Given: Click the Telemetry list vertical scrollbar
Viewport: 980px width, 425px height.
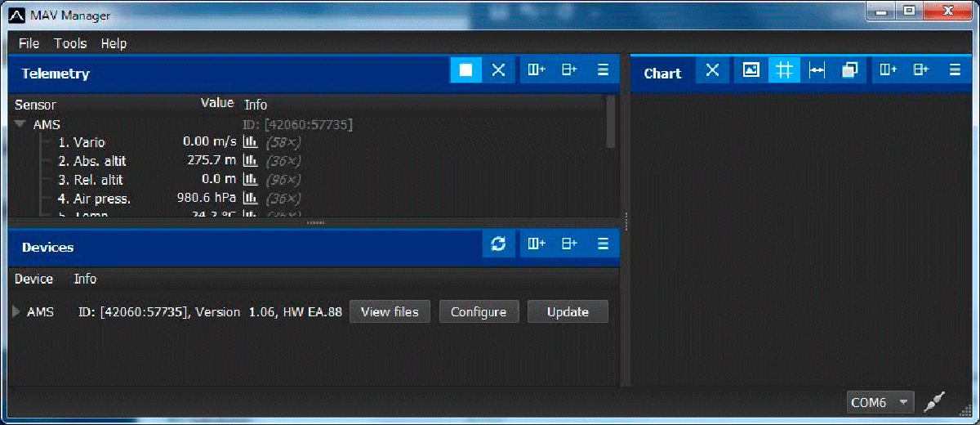Looking at the screenshot, I should click(x=610, y=120).
